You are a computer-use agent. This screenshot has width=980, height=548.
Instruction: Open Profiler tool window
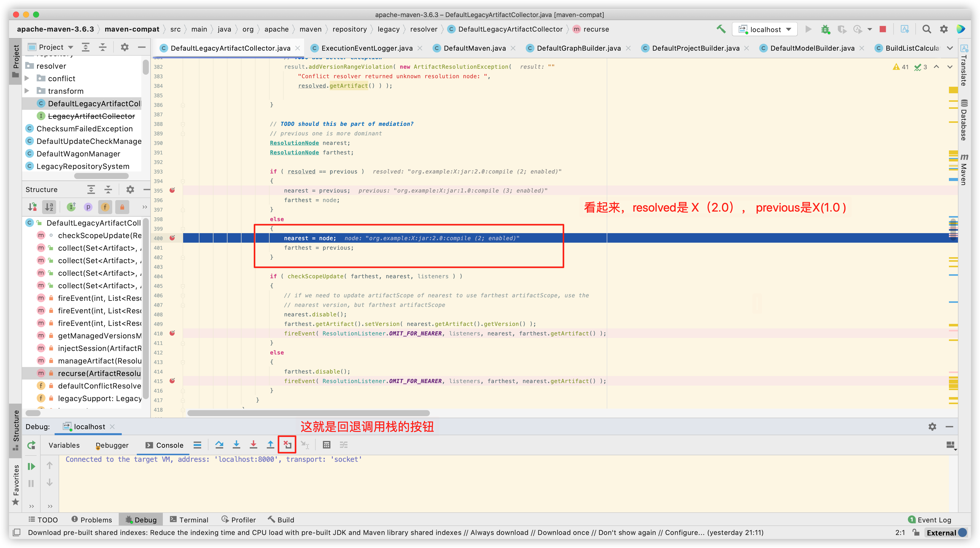tap(238, 519)
